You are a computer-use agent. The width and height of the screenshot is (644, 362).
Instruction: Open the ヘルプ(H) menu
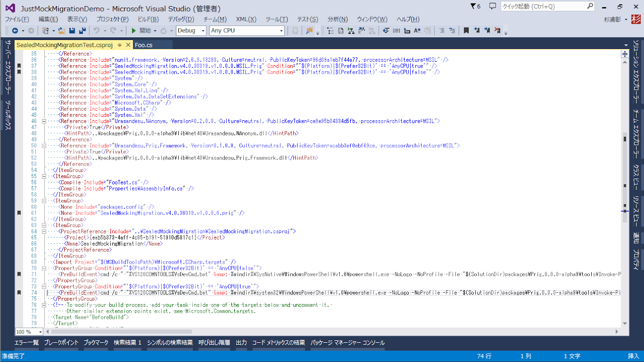click(x=408, y=19)
